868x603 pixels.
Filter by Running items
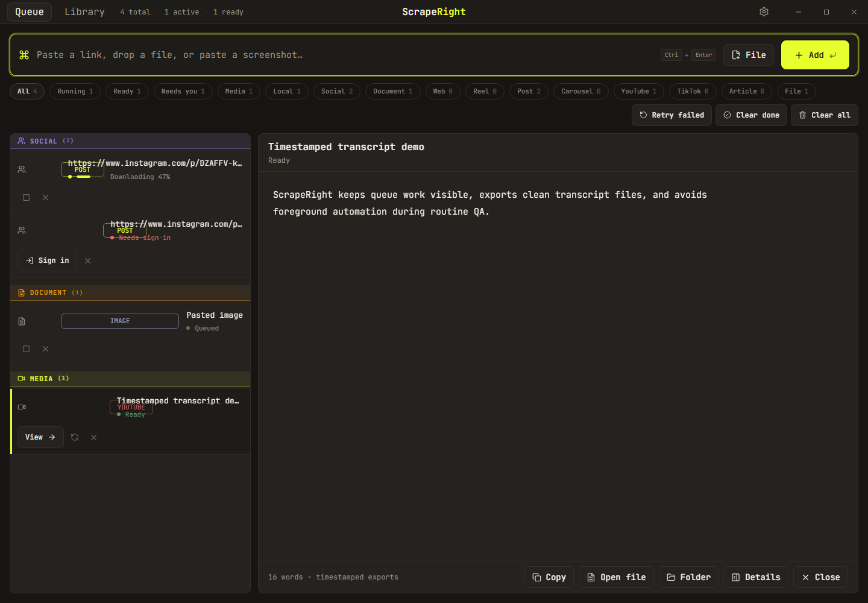pos(75,91)
